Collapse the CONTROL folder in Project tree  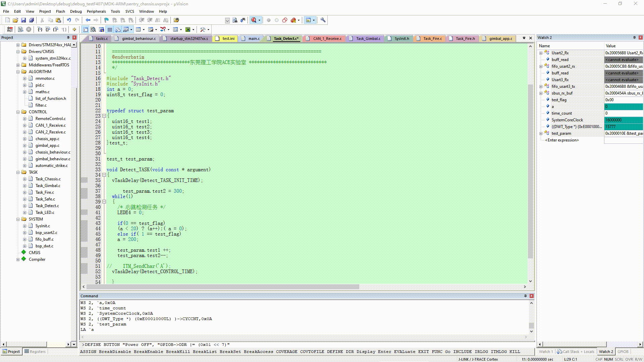[x=18, y=112]
